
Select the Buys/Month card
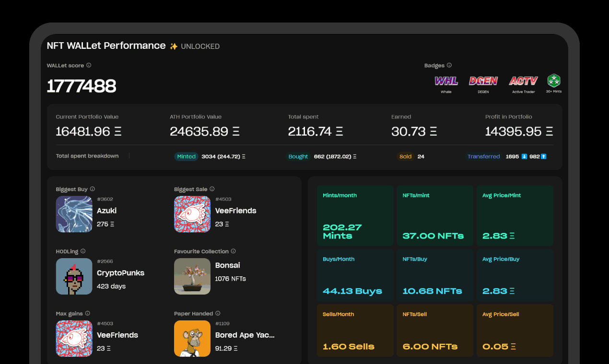[x=355, y=275]
